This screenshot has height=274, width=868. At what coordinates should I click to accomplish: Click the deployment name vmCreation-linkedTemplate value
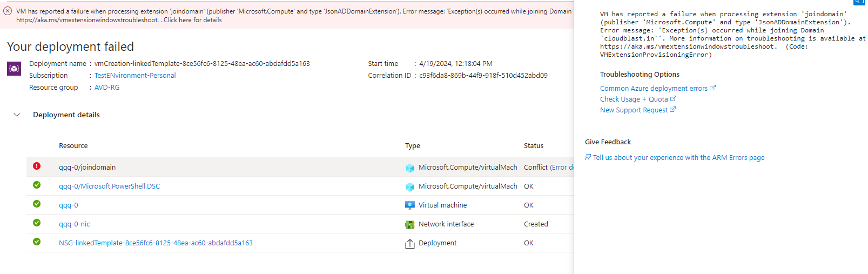(x=202, y=64)
